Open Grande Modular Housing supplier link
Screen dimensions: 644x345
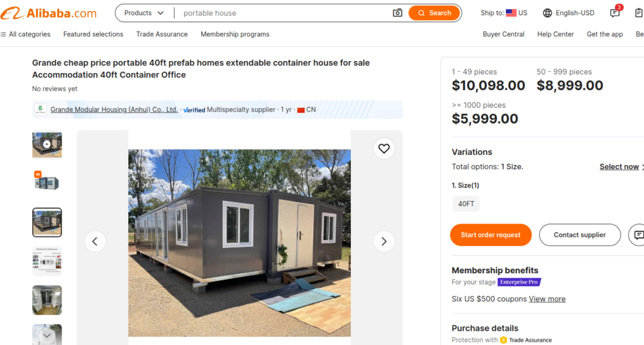tap(114, 110)
